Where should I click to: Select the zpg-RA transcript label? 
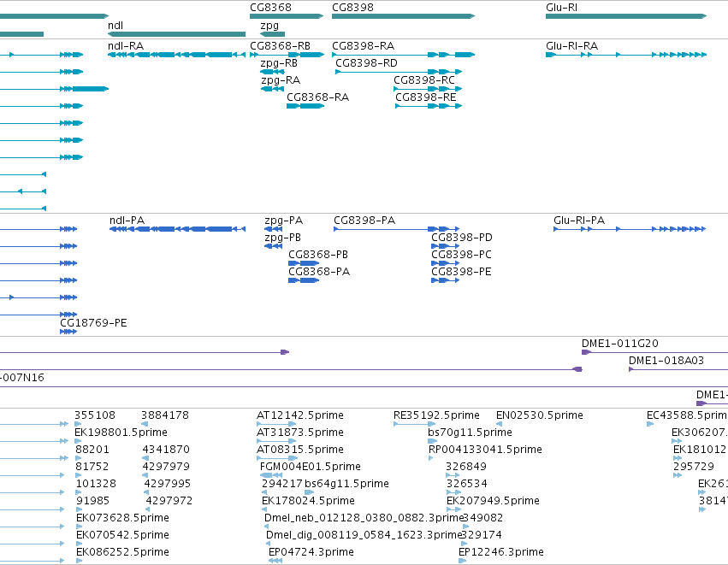(x=281, y=80)
